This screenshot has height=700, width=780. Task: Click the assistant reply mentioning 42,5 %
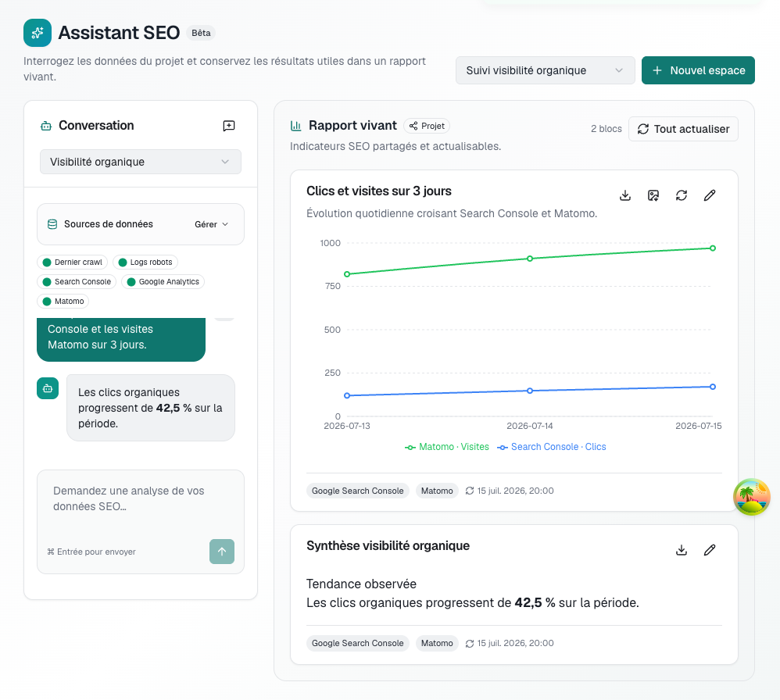point(151,408)
